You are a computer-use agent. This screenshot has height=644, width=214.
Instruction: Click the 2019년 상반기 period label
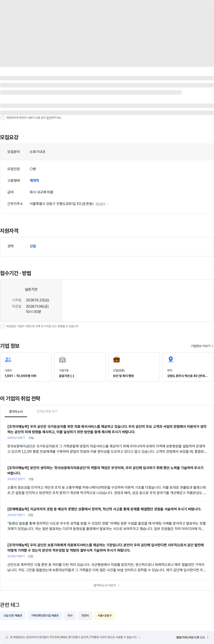[16, 515]
